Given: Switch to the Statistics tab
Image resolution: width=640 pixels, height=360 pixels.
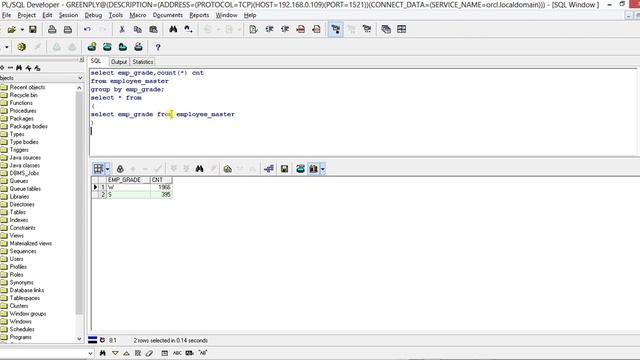Looking at the screenshot, I should [x=142, y=62].
